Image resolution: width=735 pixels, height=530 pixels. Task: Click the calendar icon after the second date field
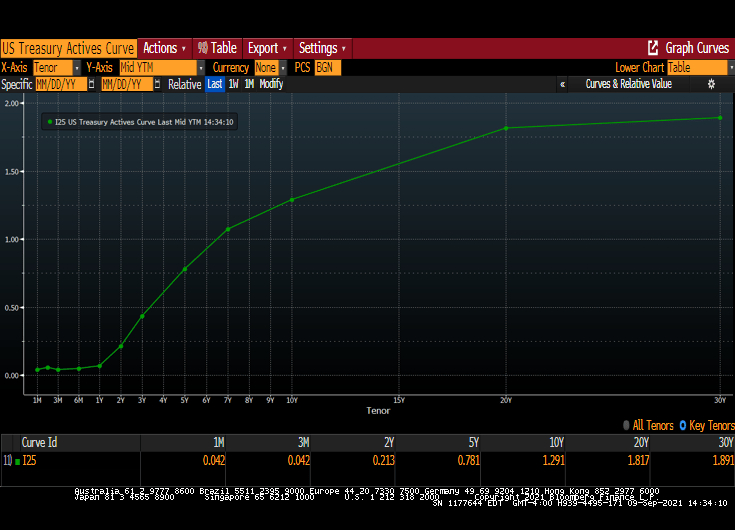pos(159,84)
